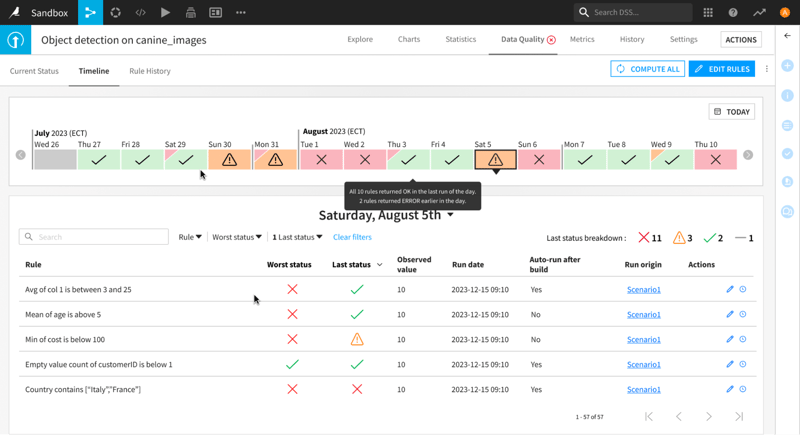Image resolution: width=800 pixels, height=435 pixels.
Task: Select the Sun 6 timeline day cell
Action: point(539,160)
